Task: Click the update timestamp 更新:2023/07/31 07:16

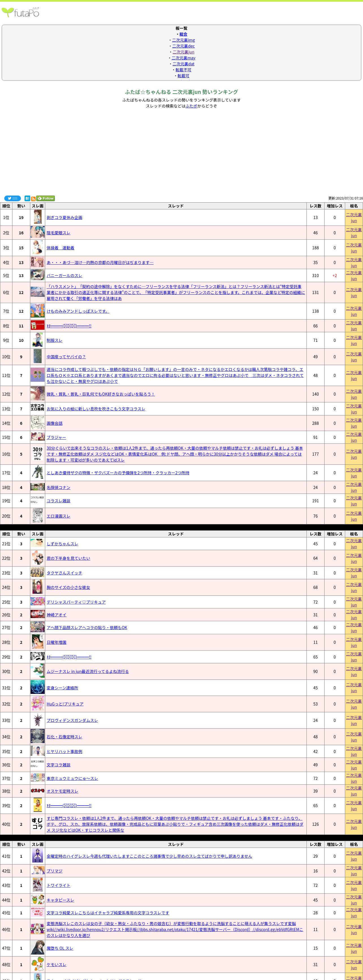Action: pos(345,198)
